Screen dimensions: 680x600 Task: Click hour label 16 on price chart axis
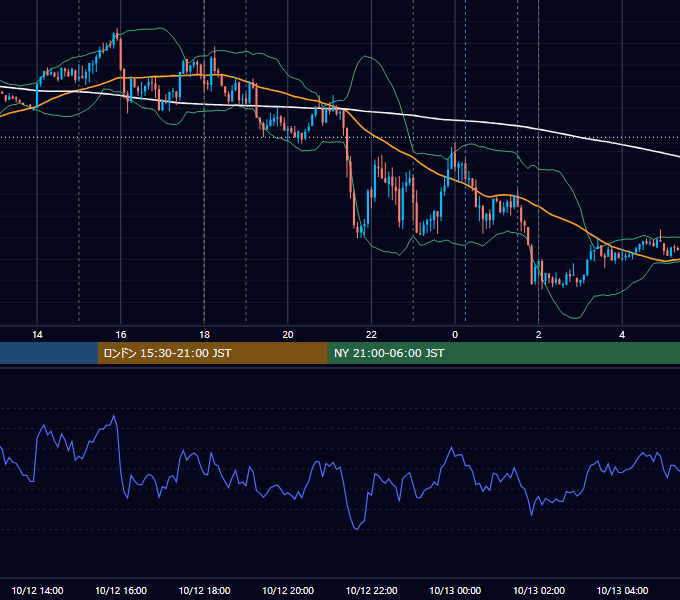tap(121, 334)
